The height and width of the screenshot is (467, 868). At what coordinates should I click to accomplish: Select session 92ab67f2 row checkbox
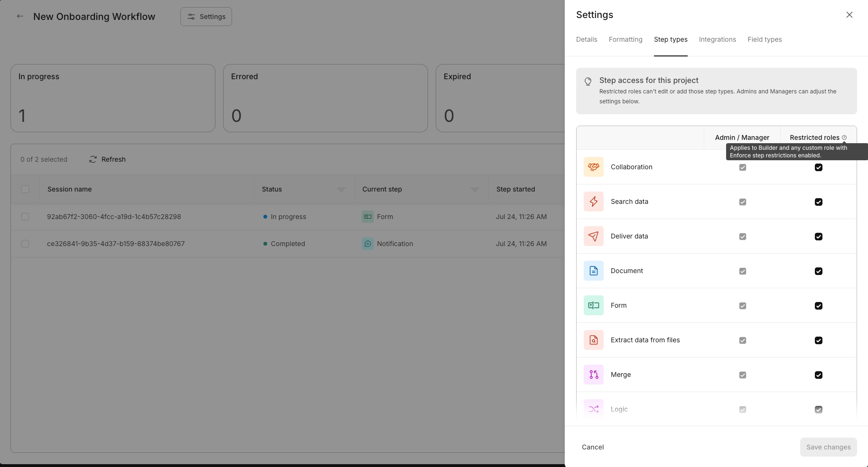point(25,217)
